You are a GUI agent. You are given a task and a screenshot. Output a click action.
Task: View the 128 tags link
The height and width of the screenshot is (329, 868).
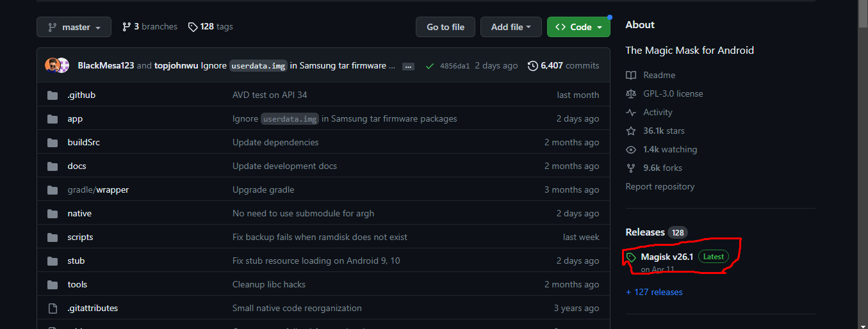[211, 27]
